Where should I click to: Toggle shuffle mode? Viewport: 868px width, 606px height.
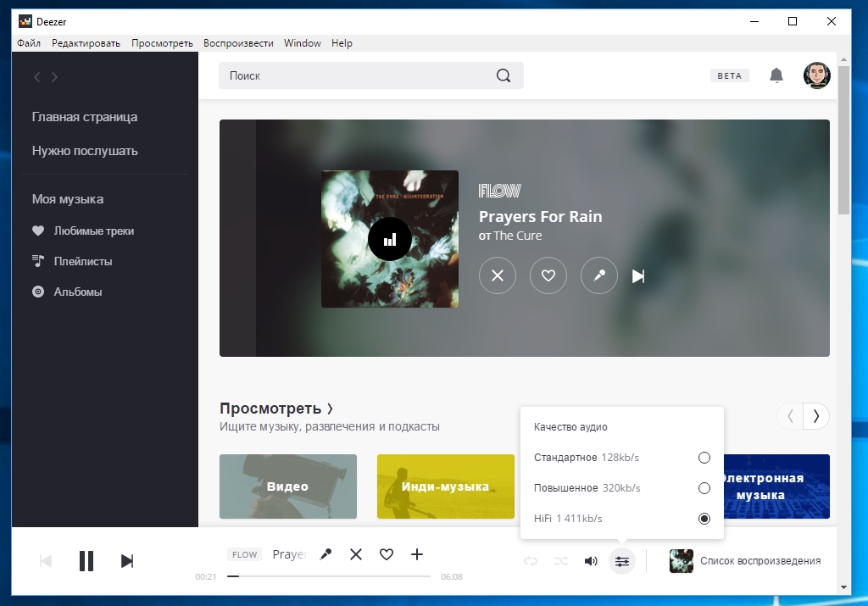(x=561, y=561)
